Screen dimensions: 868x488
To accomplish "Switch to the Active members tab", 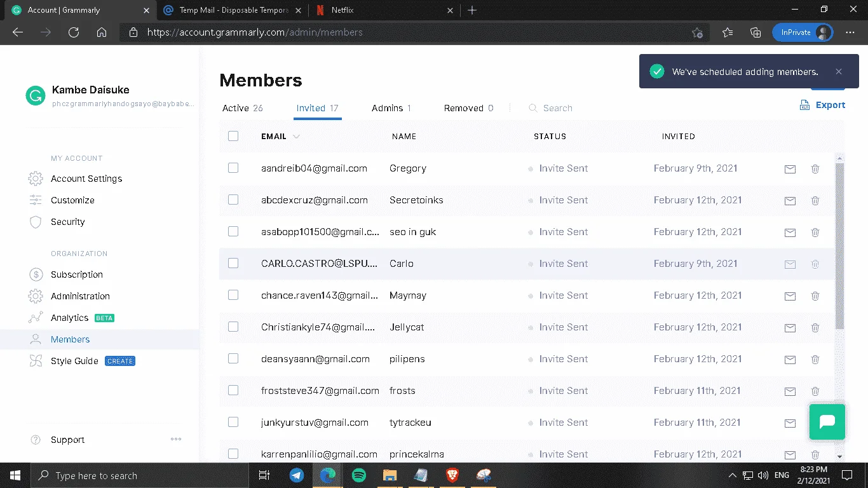I will [242, 108].
